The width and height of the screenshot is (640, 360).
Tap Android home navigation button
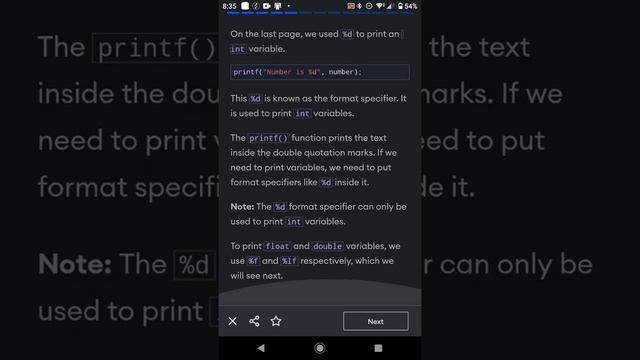point(320,348)
